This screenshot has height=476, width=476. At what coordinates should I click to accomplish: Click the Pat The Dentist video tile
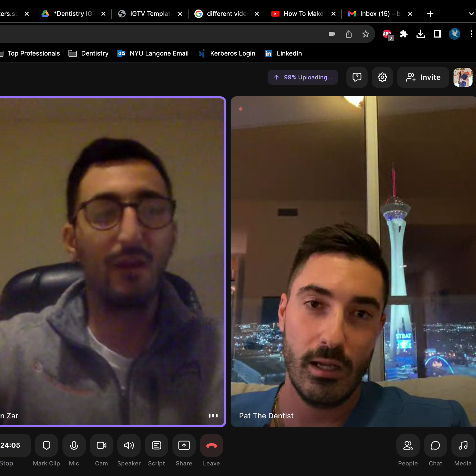point(353,262)
